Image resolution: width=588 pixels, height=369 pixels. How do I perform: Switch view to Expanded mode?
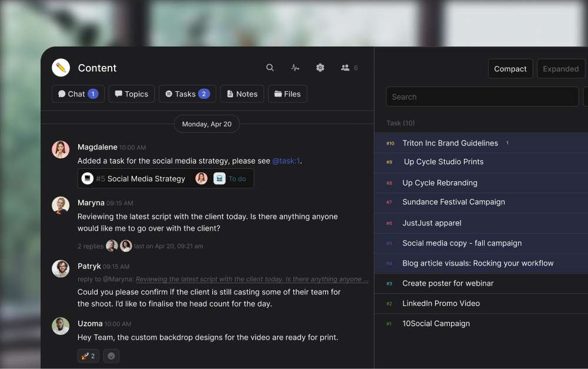point(560,68)
